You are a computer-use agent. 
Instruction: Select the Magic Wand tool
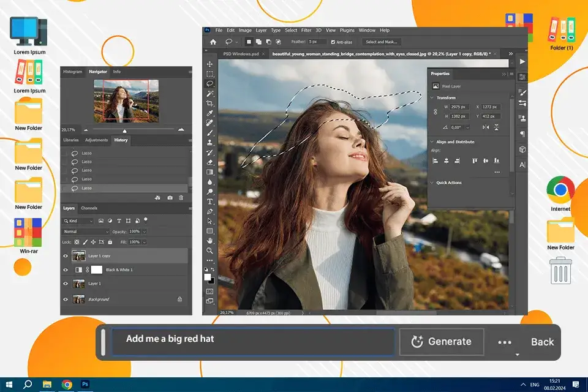coord(210,94)
